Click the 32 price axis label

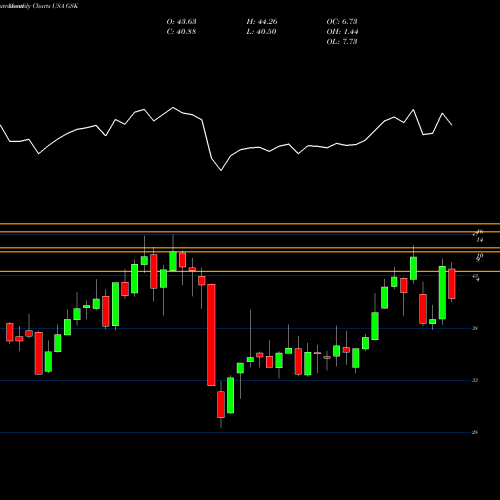(x=475, y=380)
